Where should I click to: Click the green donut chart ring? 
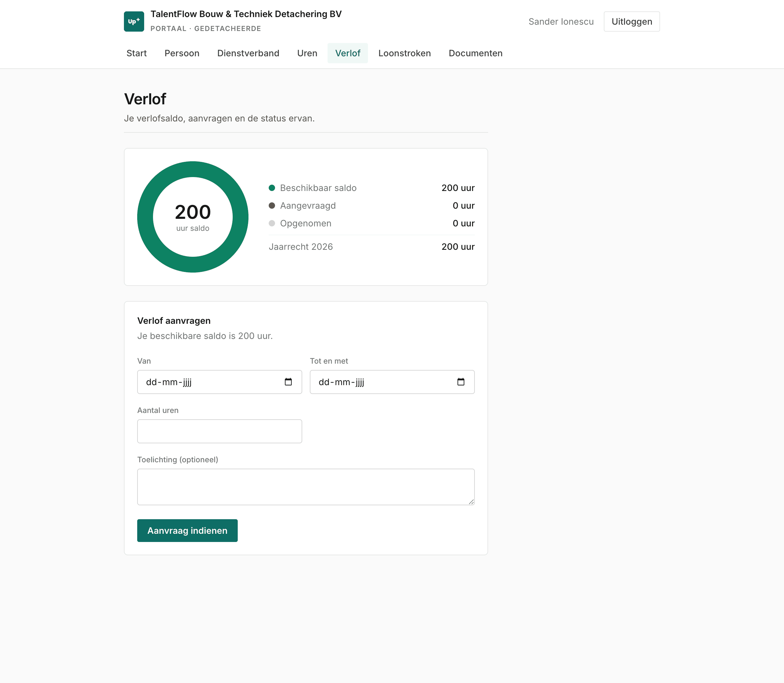193,169
